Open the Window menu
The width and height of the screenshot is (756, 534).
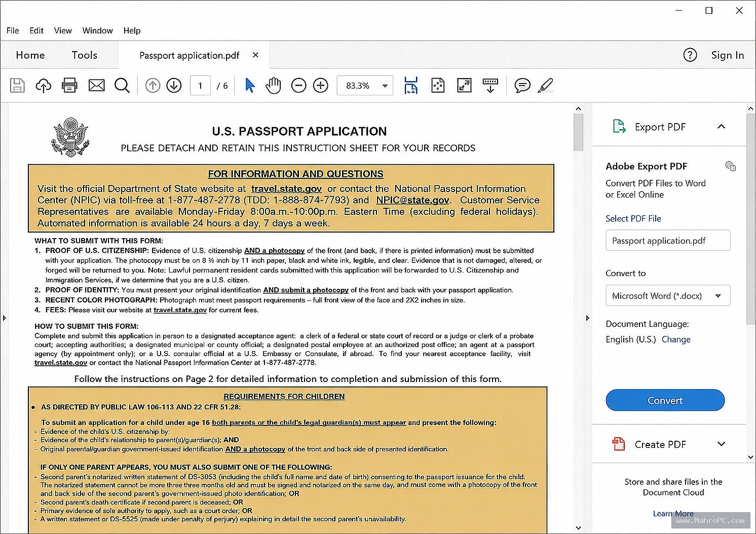[x=98, y=30]
